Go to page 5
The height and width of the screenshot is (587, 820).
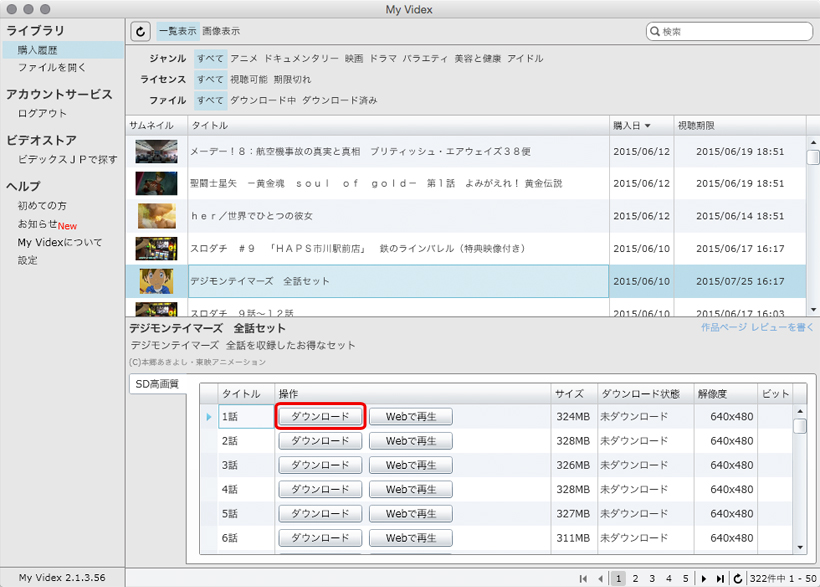[x=685, y=578]
